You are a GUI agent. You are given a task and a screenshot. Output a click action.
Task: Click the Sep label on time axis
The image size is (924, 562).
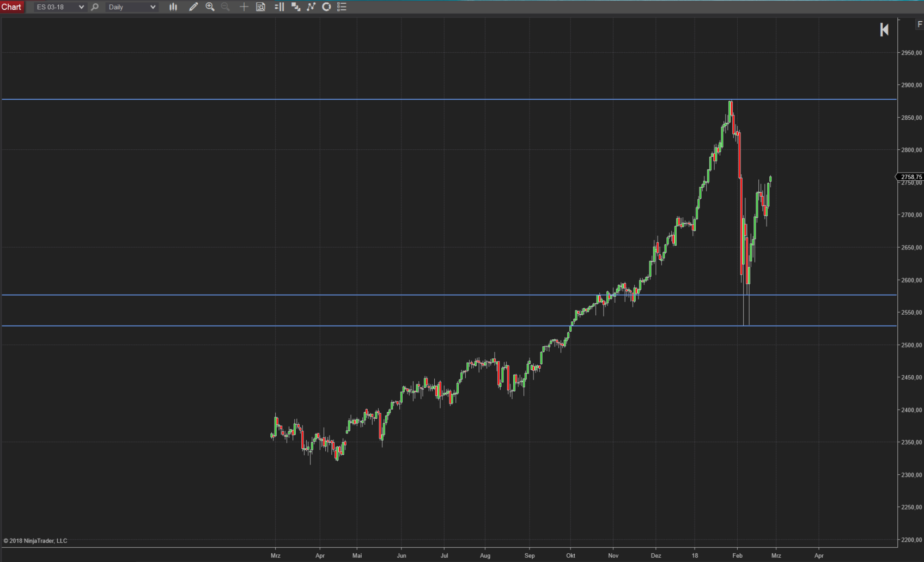tap(530, 555)
